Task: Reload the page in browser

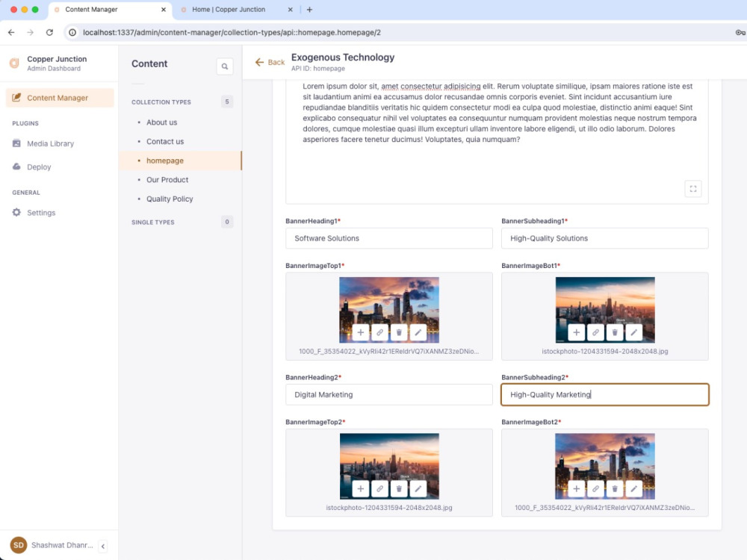Action: click(49, 32)
